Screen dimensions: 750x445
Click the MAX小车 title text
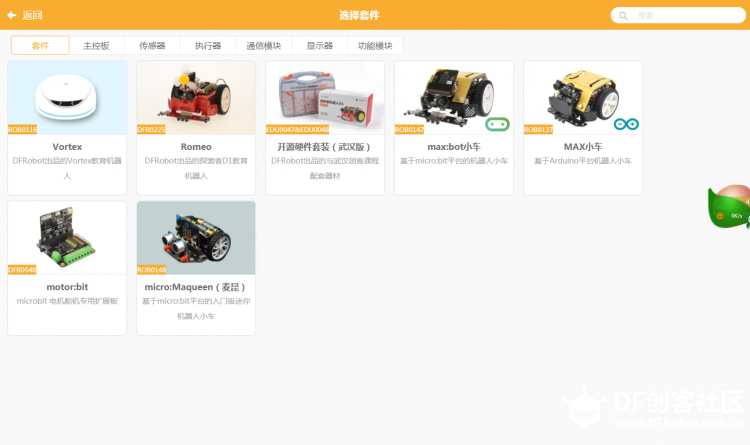pyautogui.click(x=583, y=147)
